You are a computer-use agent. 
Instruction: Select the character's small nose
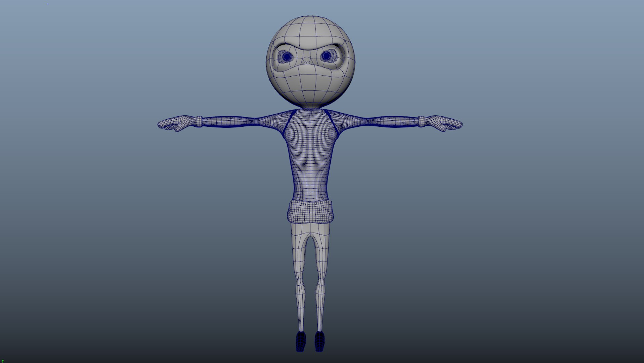click(306, 61)
